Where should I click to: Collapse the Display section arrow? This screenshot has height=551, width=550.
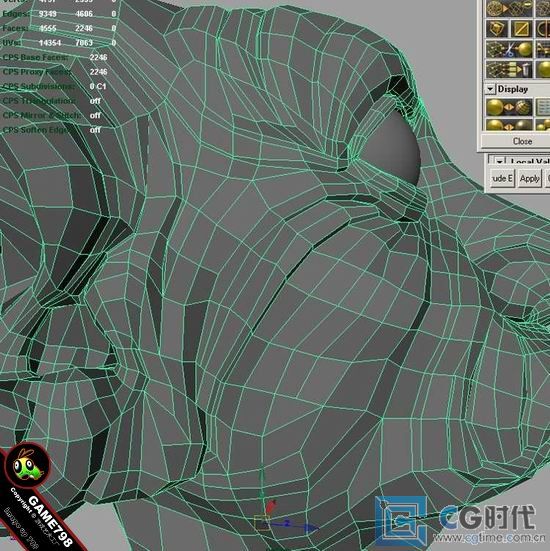click(x=490, y=89)
